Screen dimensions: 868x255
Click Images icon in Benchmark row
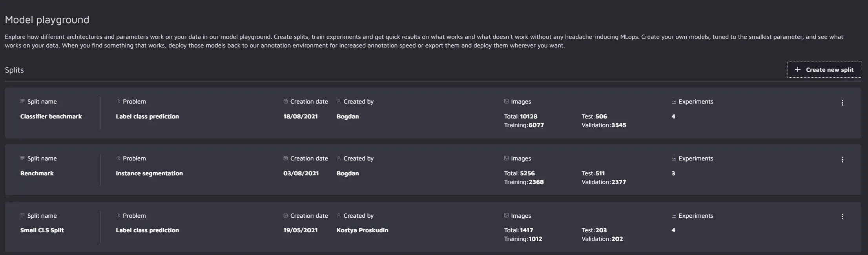(x=506, y=158)
